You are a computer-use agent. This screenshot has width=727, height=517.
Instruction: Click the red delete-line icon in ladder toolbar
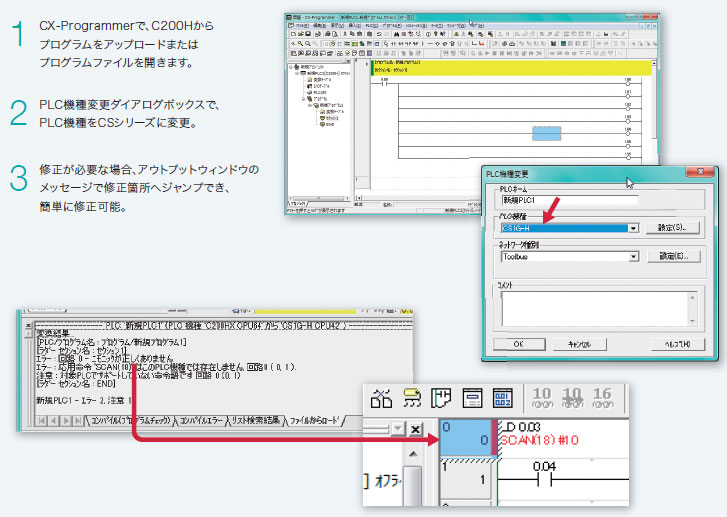[482, 44]
